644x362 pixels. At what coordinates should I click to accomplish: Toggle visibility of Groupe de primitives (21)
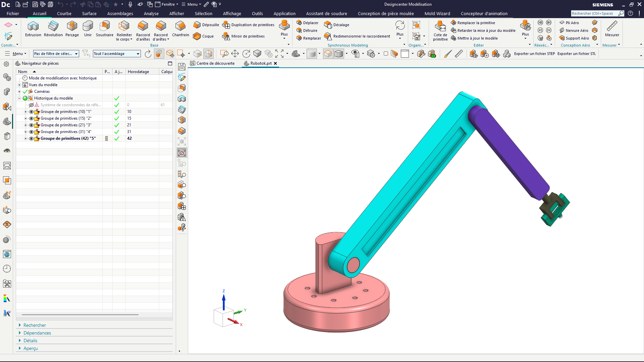tap(31, 125)
